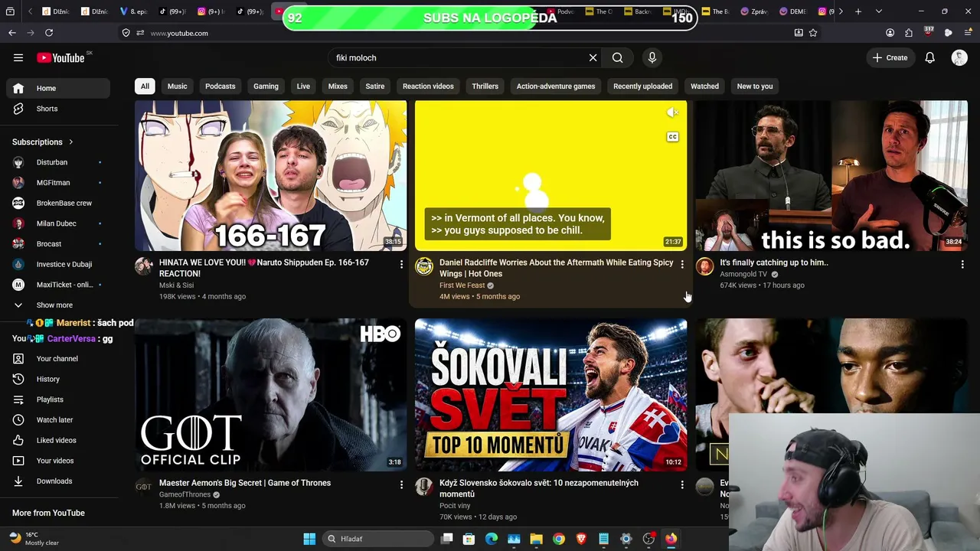Open 'Your videos' in the sidebar

click(58, 461)
